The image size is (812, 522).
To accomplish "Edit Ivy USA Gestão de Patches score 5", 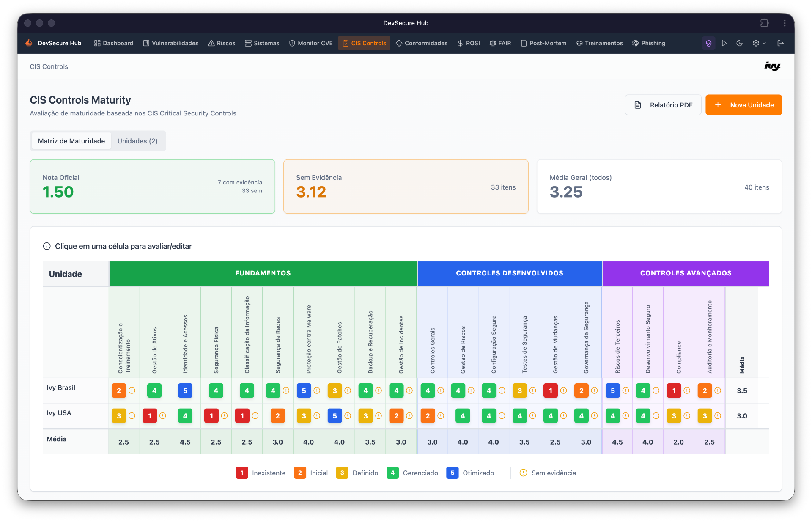I will point(335,416).
